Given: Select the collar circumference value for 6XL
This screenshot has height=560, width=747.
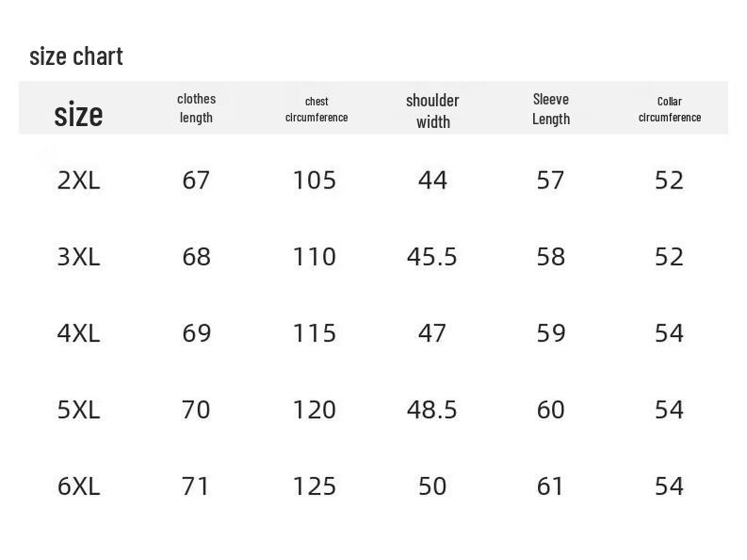Looking at the screenshot, I should [x=669, y=486].
